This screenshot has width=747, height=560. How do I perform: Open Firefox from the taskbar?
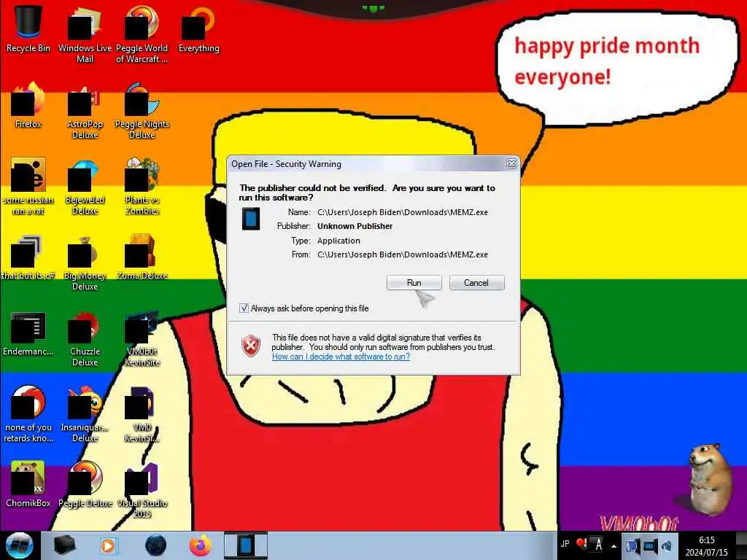click(x=201, y=545)
